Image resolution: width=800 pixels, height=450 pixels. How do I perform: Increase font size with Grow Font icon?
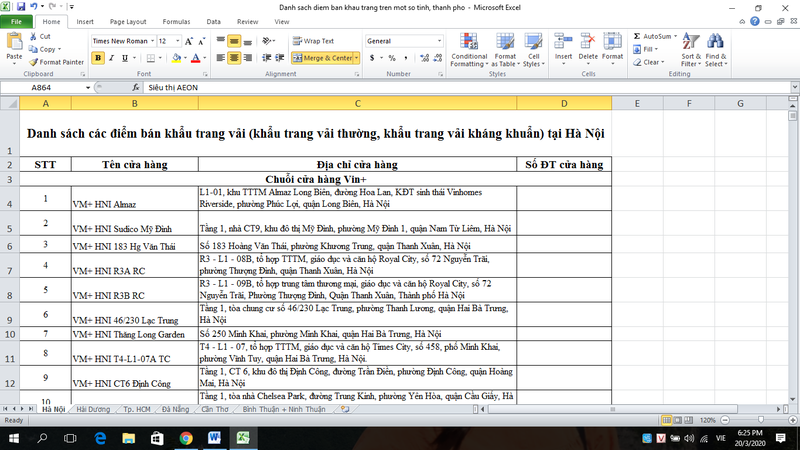coord(189,41)
